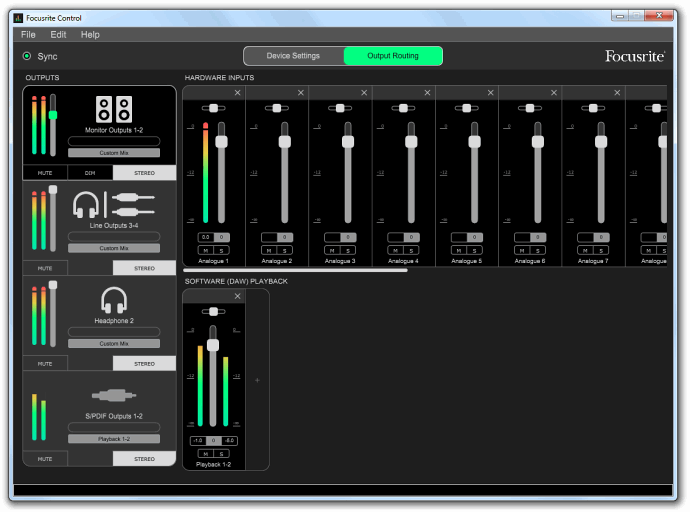
Task: Open the Edit menu
Action: [58, 35]
